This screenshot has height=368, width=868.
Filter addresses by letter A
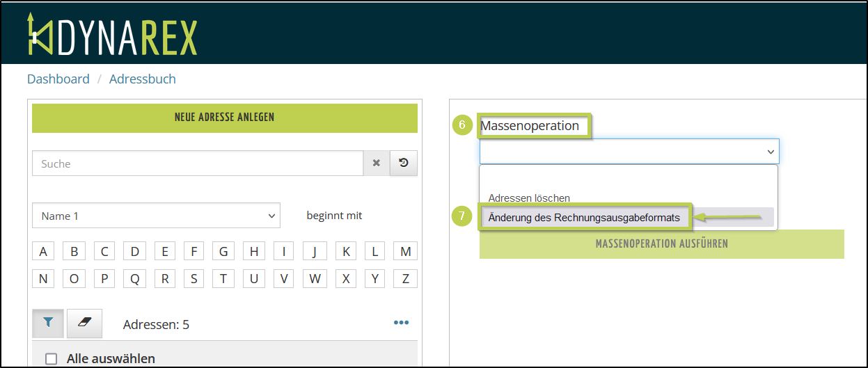43,252
